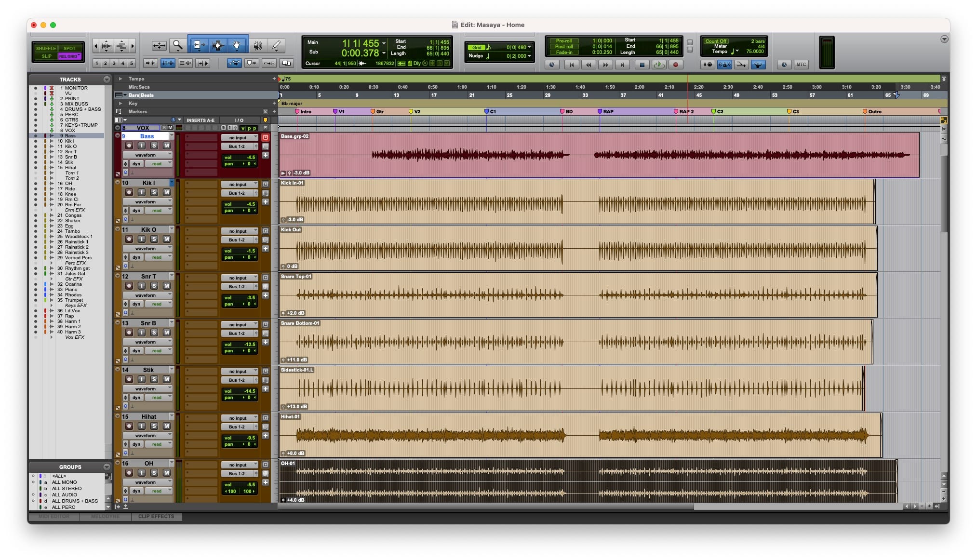Expand the Tempo ruler

tap(120, 79)
